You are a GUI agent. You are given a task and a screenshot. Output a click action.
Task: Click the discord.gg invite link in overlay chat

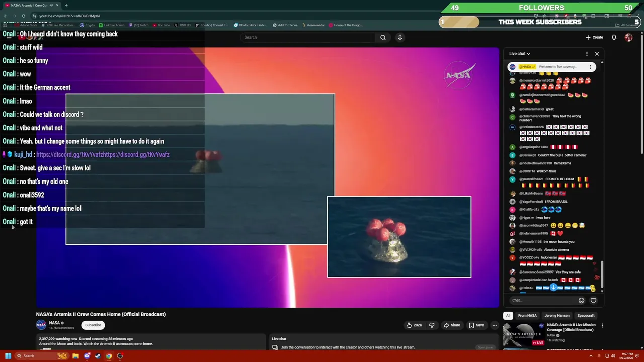pyautogui.click(x=103, y=155)
